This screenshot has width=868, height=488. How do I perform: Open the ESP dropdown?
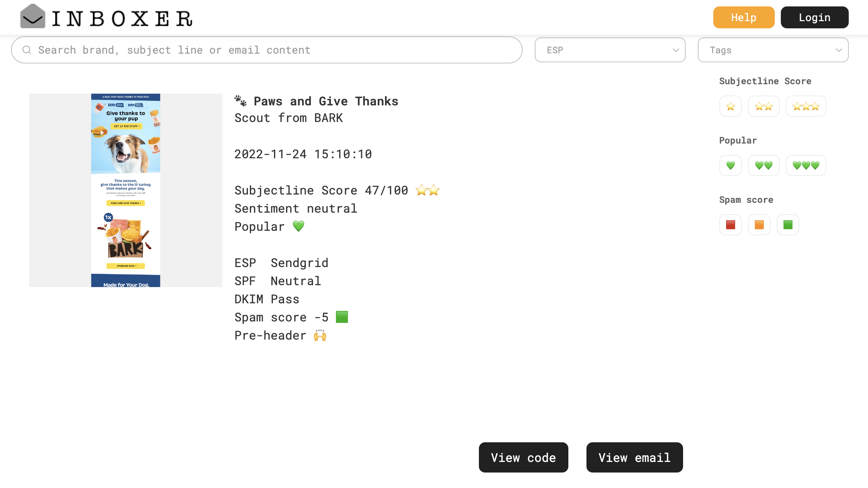[x=610, y=50]
